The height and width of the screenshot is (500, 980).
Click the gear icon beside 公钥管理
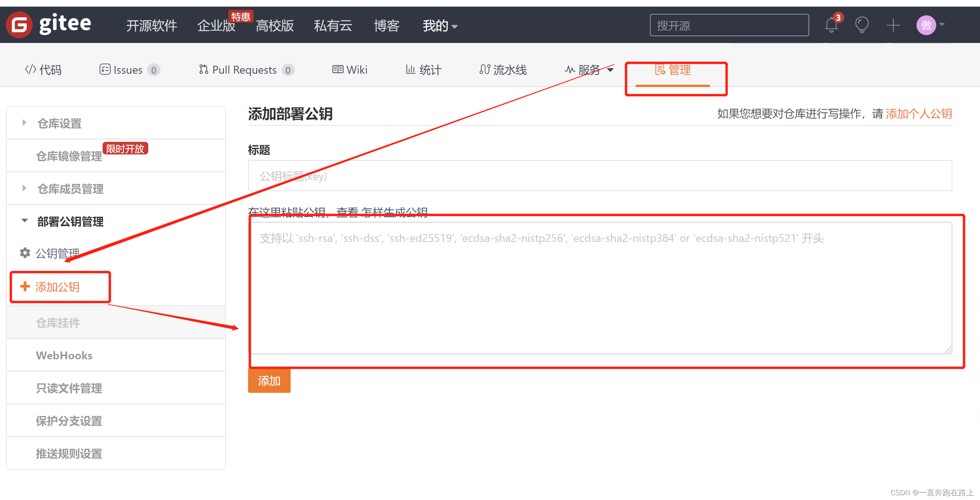(25, 253)
